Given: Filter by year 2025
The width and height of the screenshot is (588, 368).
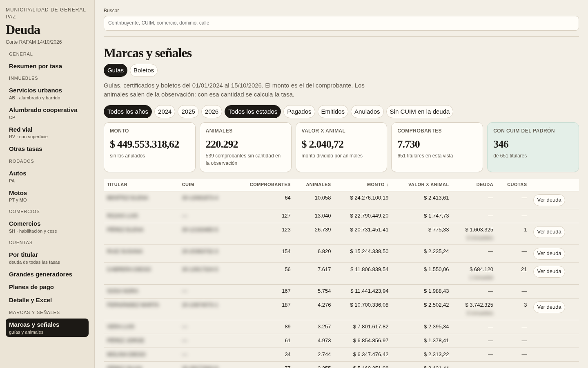Looking at the screenshot, I should coord(188,112).
